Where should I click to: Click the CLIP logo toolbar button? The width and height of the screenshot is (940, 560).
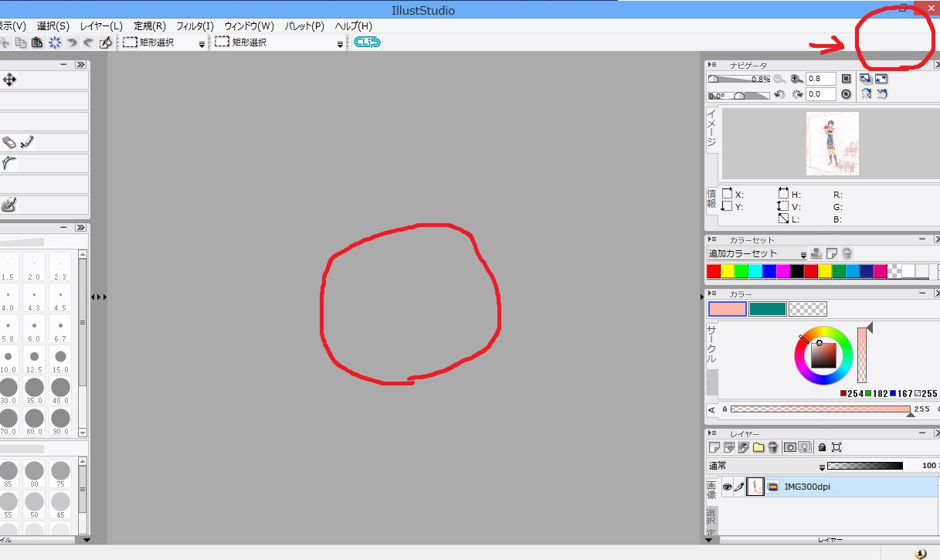(367, 42)
